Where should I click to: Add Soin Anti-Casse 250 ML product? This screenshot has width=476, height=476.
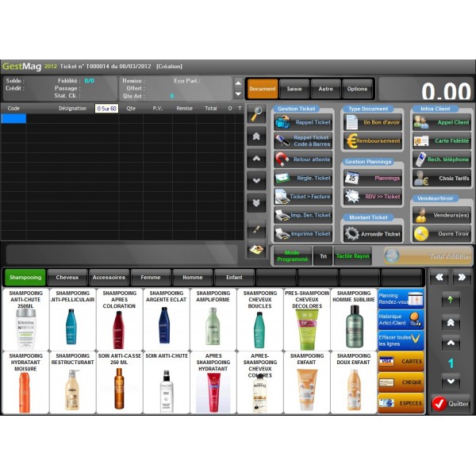point(120,382)
